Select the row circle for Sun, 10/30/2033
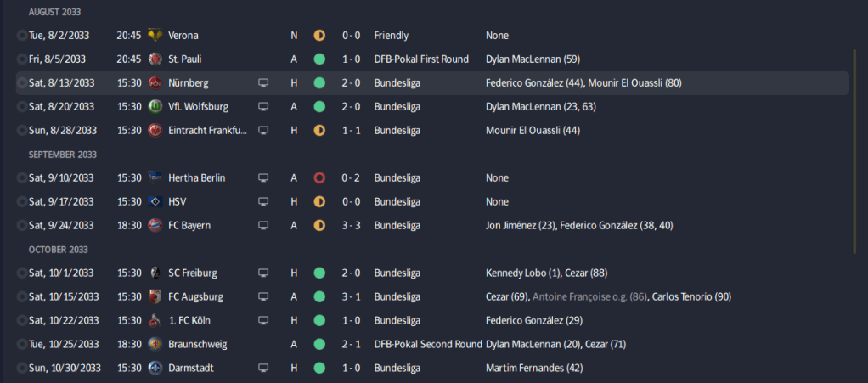Image resolution: width=868 pixels, height=383 pixels. tap(21, 369)
